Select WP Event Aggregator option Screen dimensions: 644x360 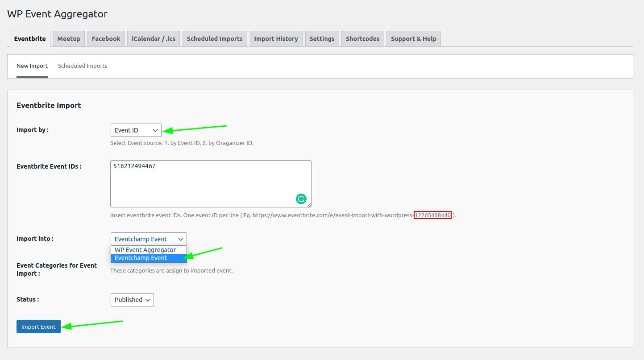pos(145,250)
